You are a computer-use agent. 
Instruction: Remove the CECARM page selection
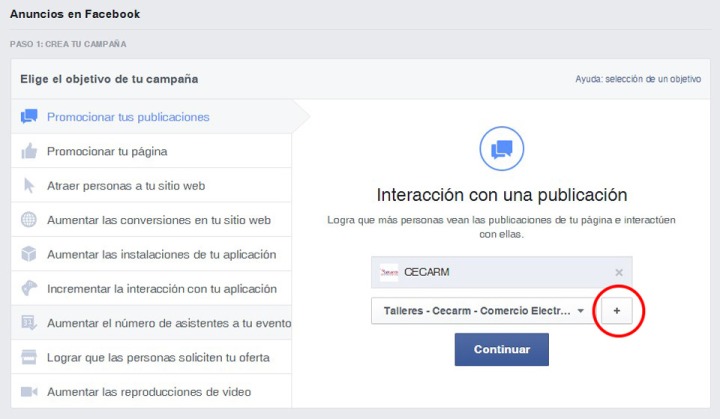(x=619, y=272)
